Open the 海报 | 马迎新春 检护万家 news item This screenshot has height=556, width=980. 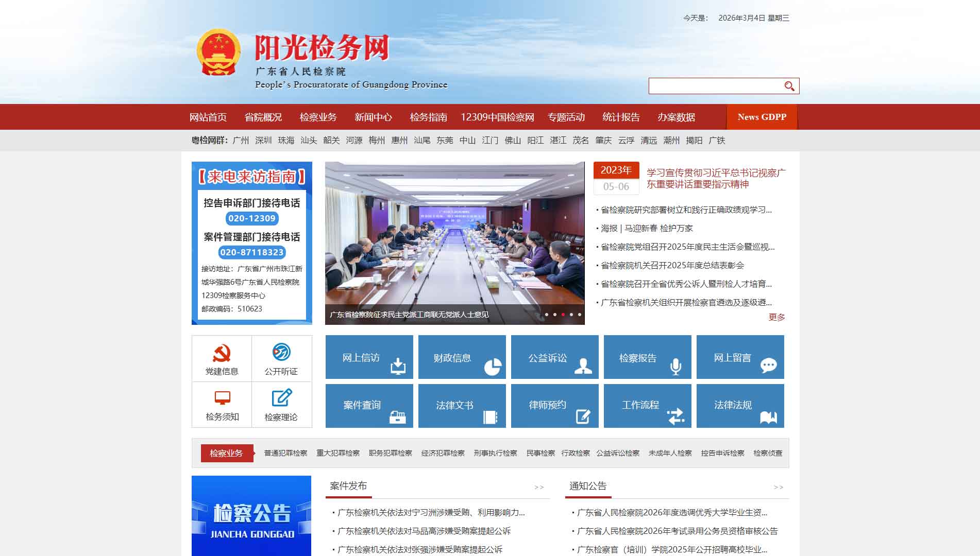coord(647,228)
